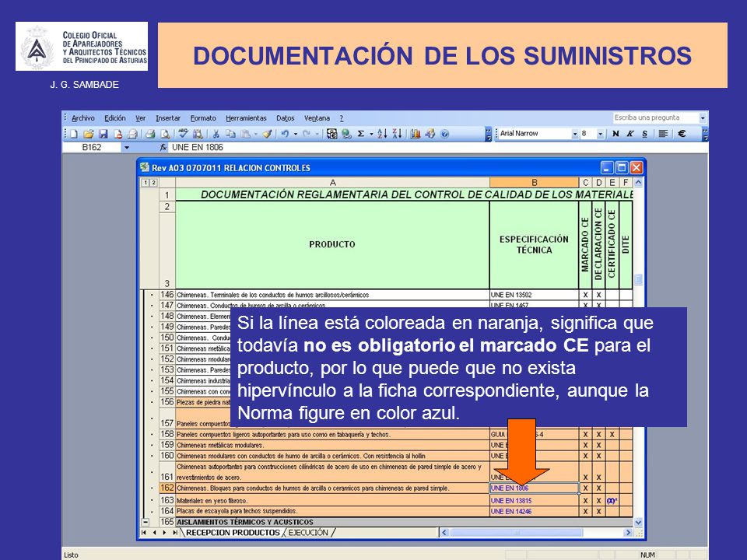Open the Datos menu
Image resolution: width=747 pixels, height=560 pixels.
286,118
